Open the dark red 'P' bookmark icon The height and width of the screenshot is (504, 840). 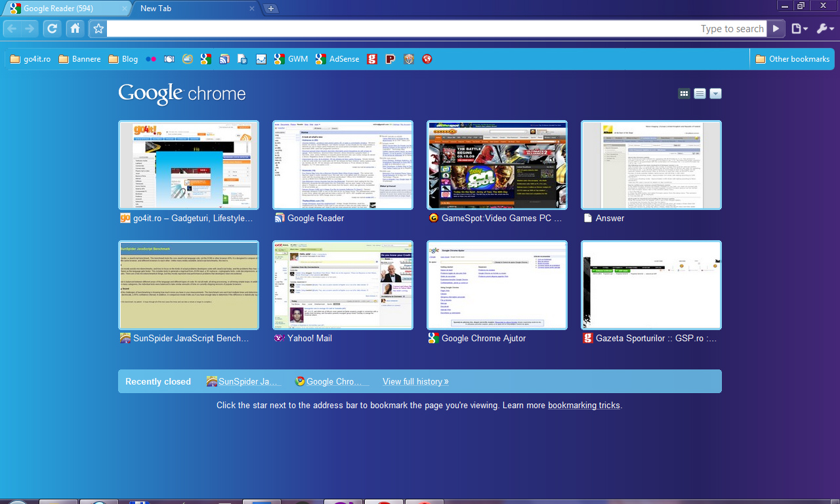[x=390, y=59]
